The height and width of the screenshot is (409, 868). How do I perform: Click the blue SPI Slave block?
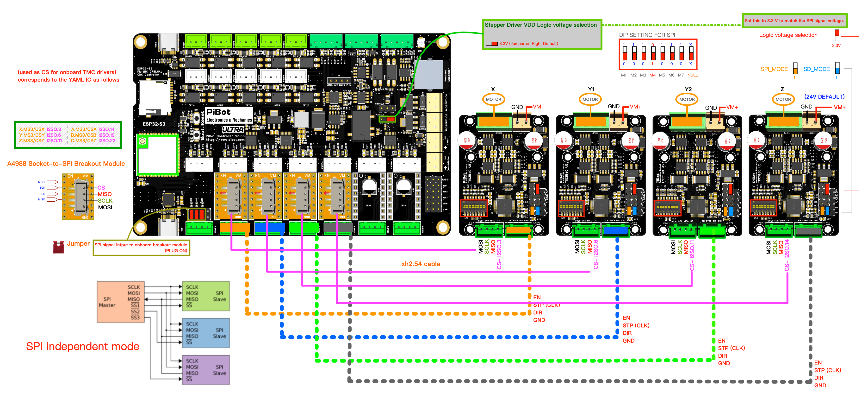click(x=206, y=333)
